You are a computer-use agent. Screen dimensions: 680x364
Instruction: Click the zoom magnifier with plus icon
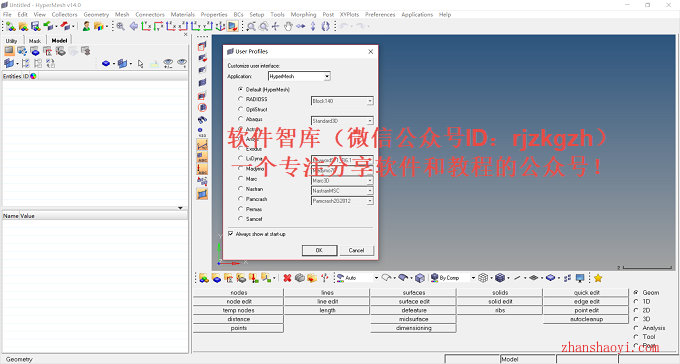tap(121, 26)
